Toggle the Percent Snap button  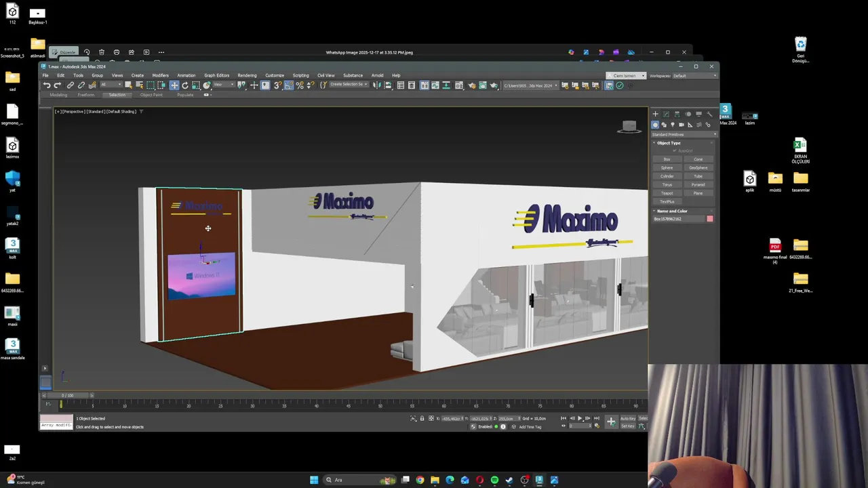point(299,85)
